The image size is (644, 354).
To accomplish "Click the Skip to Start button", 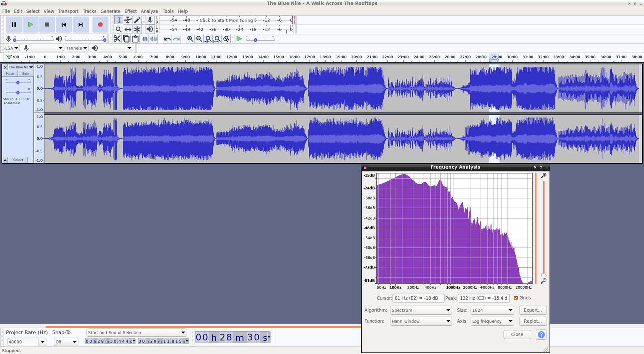I will click(x=64, y=24).
